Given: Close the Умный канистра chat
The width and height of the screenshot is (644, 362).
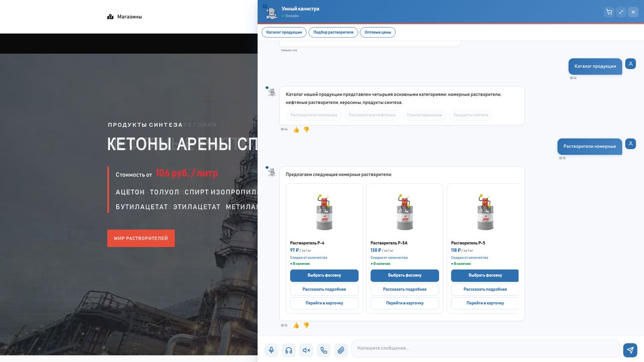Looking at the screenshot, I should [633, 12].
